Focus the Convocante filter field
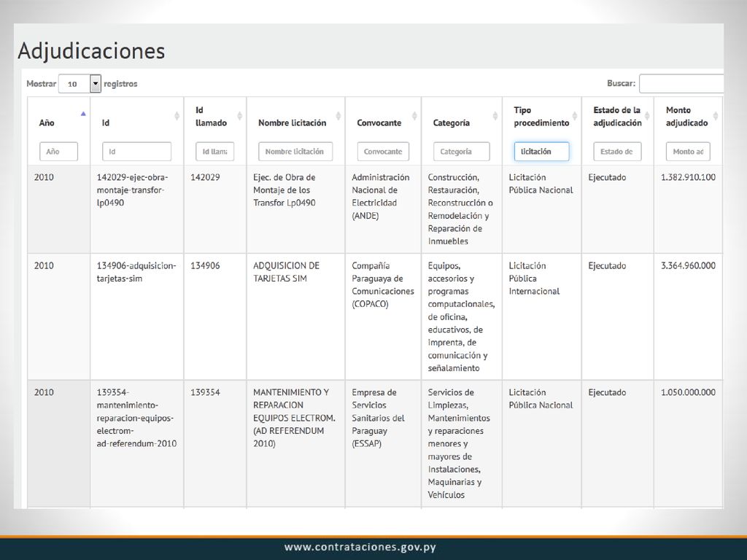 (383, 152)
